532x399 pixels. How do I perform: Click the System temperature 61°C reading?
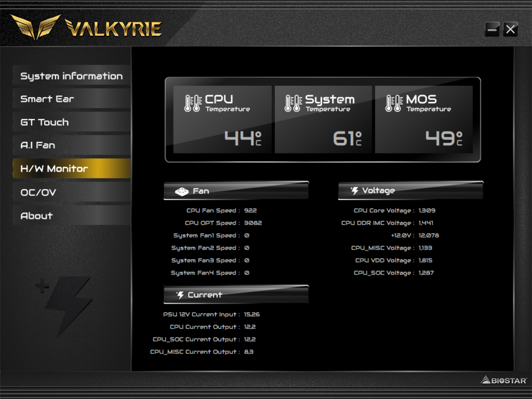coord(347,138)
